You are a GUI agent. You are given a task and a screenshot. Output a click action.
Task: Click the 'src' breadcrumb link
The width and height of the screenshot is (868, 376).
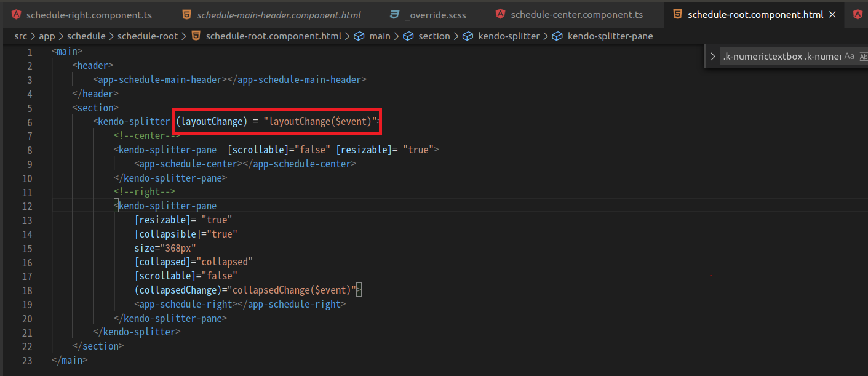[21, 36]
